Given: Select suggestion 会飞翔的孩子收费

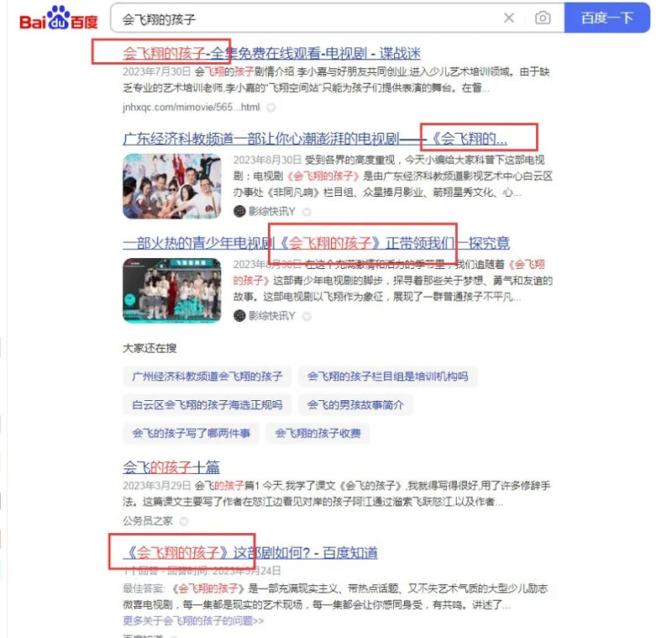Looking at the screenshot, I should [x=318, y=433].
